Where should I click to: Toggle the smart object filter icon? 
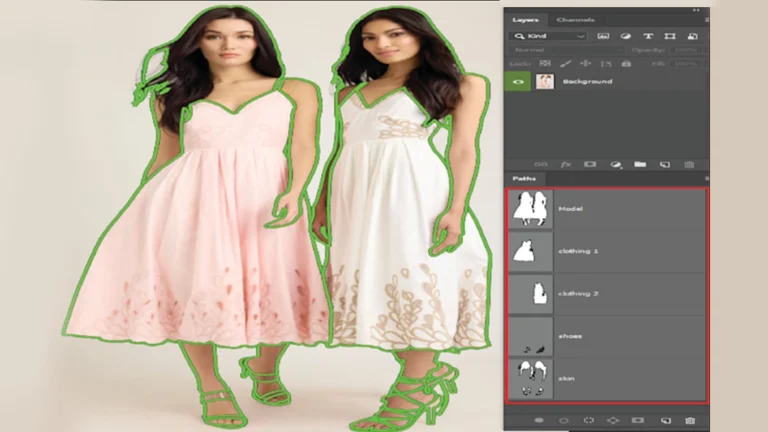692,36
